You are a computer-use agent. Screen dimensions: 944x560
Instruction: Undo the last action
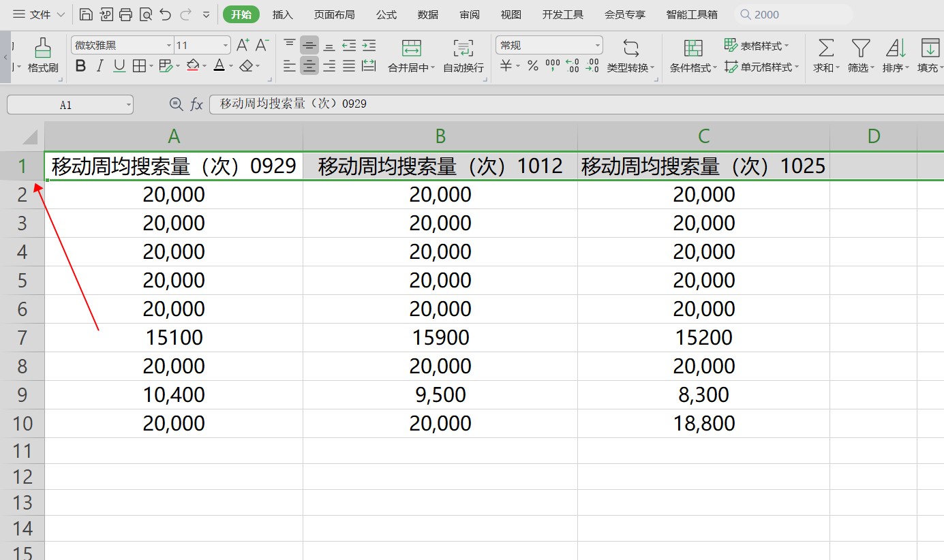tap(165, 14)
